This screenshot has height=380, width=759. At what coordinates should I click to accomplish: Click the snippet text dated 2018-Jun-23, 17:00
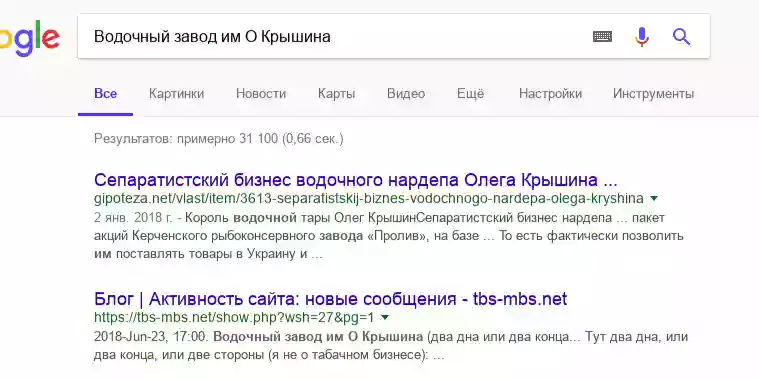[391, 346]
